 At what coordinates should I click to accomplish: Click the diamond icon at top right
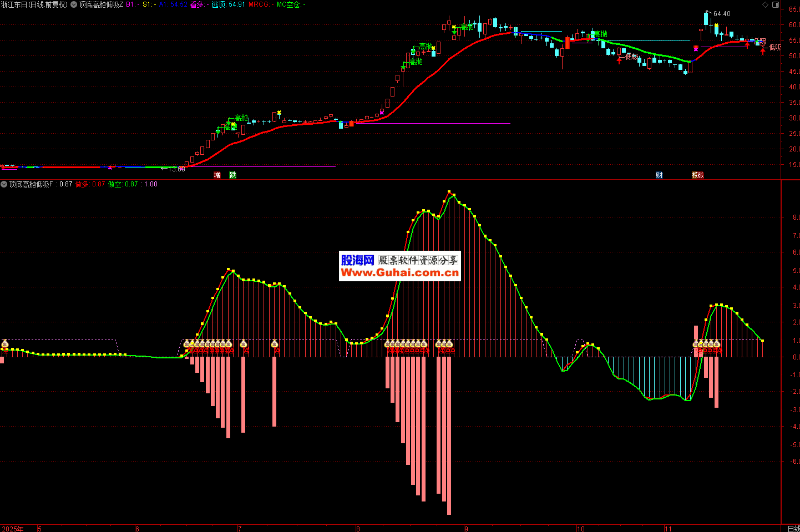tap(765, 4)
